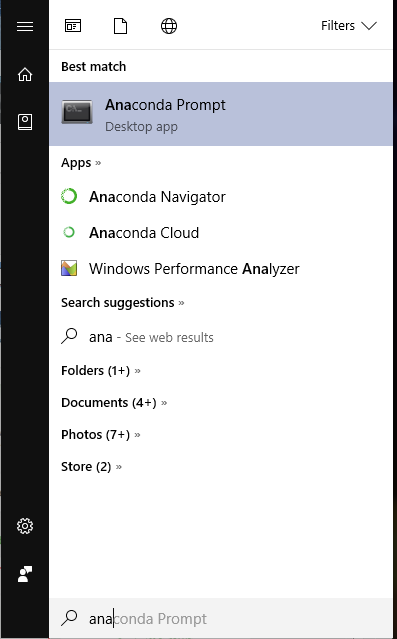397x639 pixels.
Task: Open the Filters dropdown
Action: coord(348,26)
